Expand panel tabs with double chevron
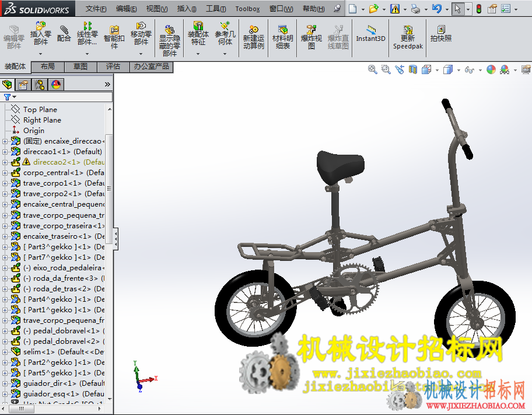Image resolution: width=532 pixels, height=415 pixels. 107,84
